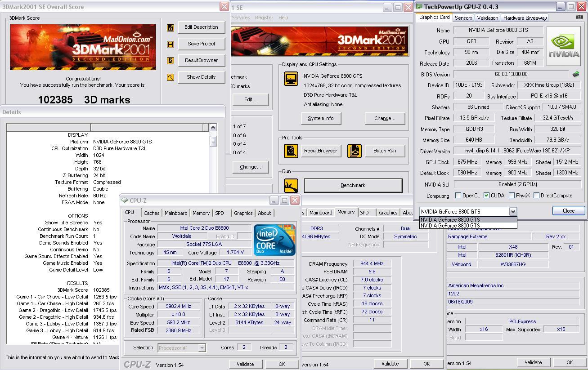The width and height of the screenshot is (588, 370).
Task: Click the CPU Name field Intel Core 2 Duo E8600
Action: [204, 228]
